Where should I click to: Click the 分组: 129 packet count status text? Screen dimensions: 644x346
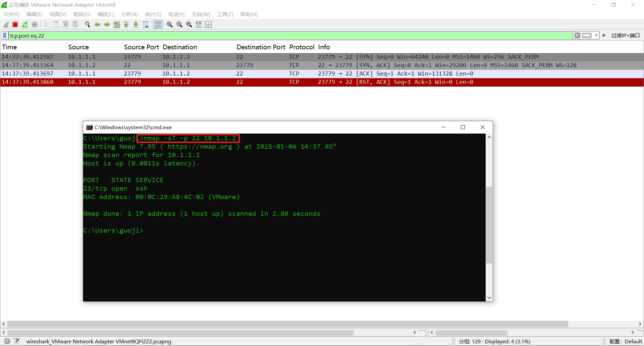pyautogui.click(x=495, y=342)
